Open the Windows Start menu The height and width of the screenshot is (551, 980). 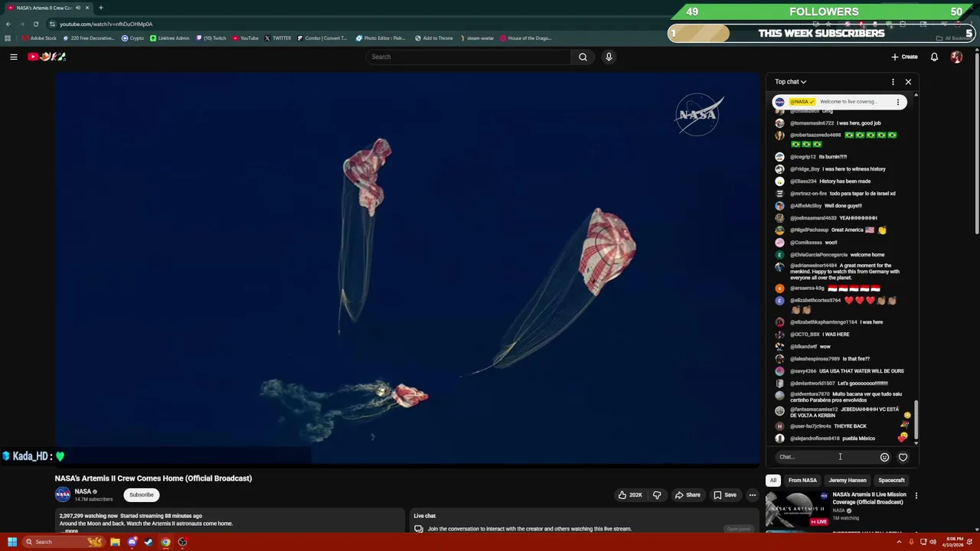pos(11,542)
